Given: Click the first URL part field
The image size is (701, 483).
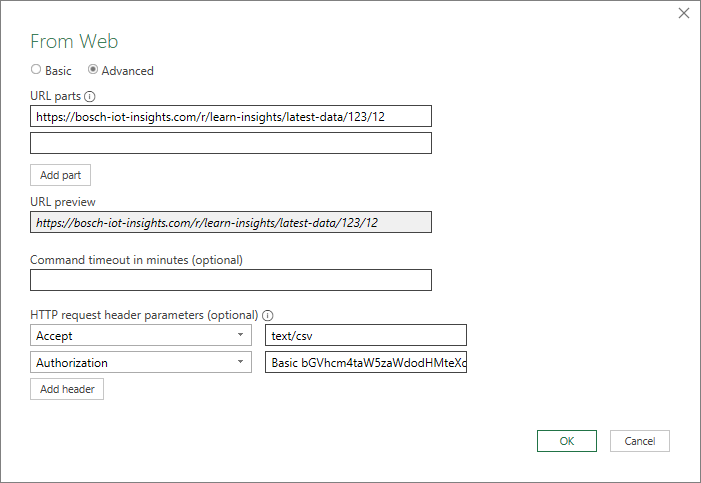Looking at the screenshot, I should [230, 116].
